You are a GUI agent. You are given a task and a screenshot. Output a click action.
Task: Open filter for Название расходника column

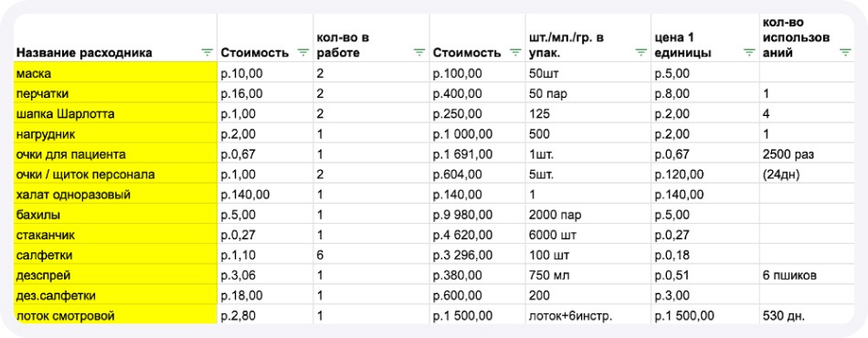(207, 53)
